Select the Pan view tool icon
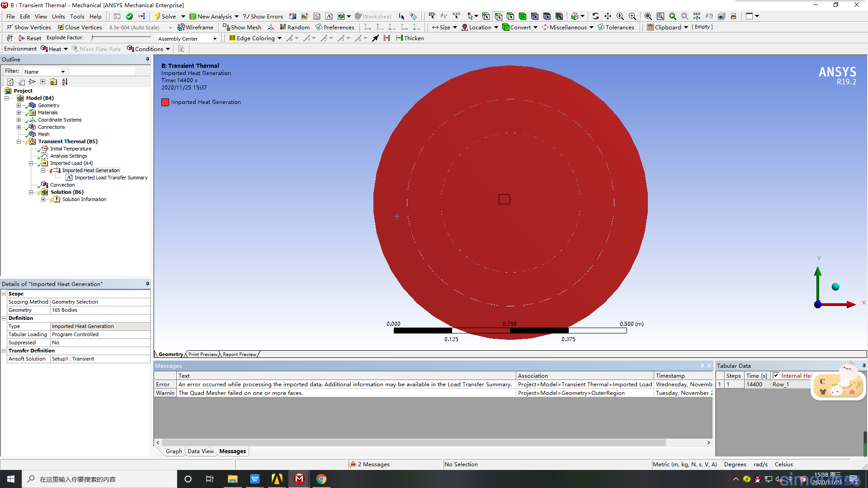 tap(608, 16)
